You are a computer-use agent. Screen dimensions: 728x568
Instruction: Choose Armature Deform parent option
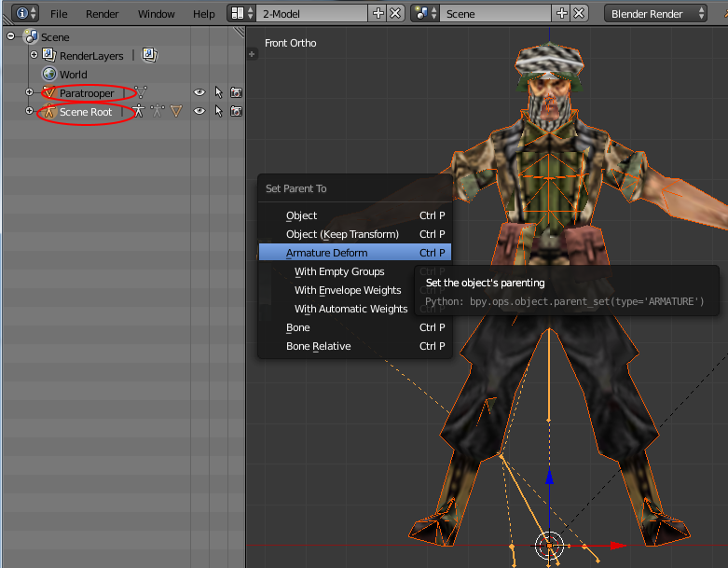pyautogui.click(x=355, y=253)
